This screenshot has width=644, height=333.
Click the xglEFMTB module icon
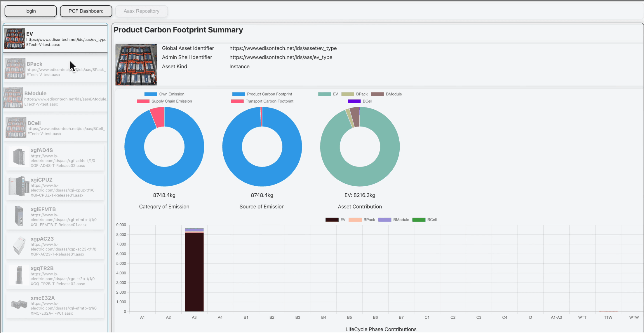(x=19, y=216)
